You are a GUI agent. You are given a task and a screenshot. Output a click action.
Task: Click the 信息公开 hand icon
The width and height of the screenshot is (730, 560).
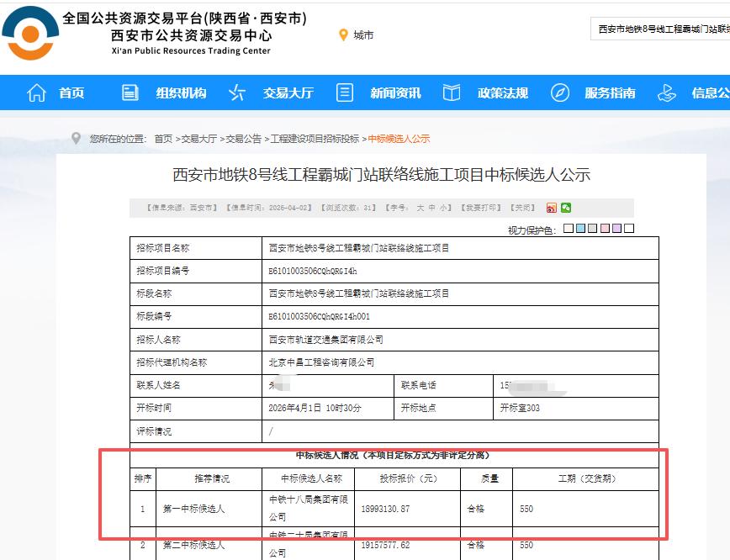(x=666, y=92)
